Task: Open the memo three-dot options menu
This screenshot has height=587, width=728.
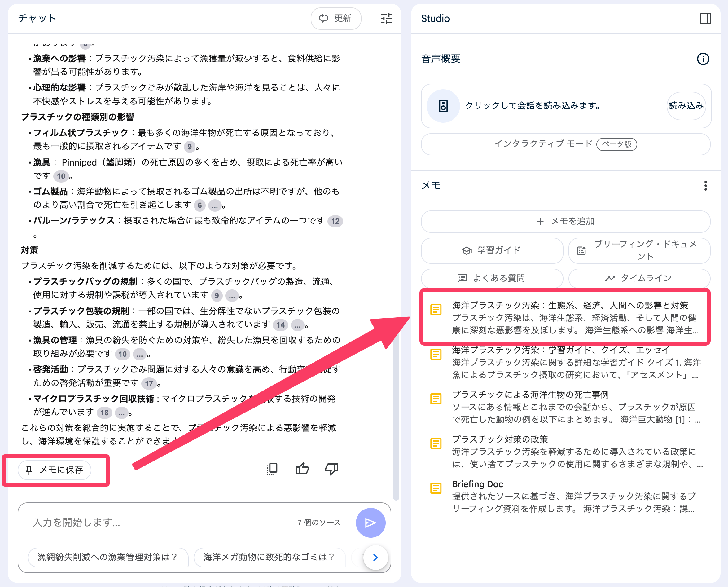Action: [x=705, y=185]
